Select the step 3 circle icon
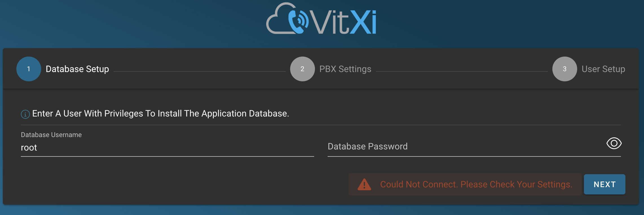Image resolution: width=644 pixels, height=215 pixels. tap(565, 69)
